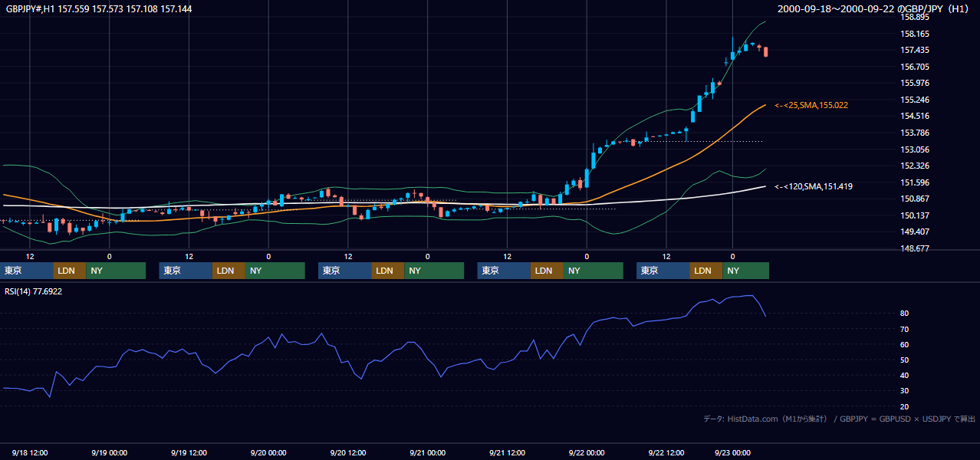The width and height of the screenshot is (980, 460).
Task: Click the 9/21 00:00 time axis label
Action: coord(428,452)
